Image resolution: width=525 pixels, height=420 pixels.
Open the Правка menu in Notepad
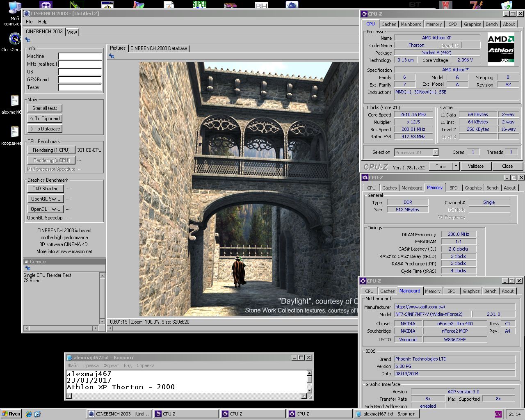click(91, 365)
